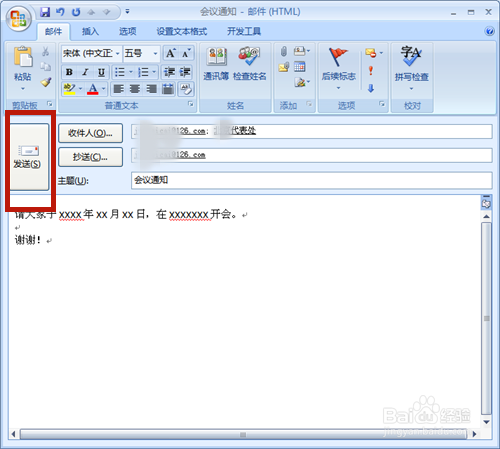Viewport: 500px width, 449px height.
Task: Set high importance with red exclamation
Action: click(x=371, y=71)
